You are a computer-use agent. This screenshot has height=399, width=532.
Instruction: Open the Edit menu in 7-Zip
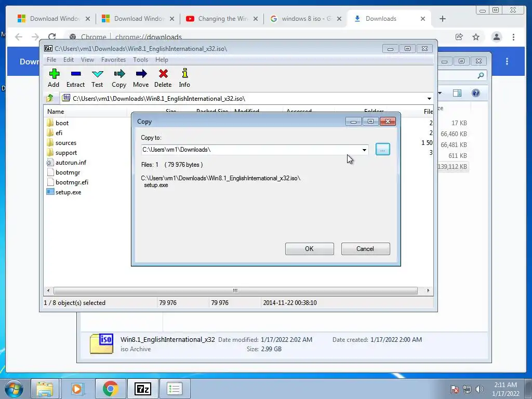(69, 60)
